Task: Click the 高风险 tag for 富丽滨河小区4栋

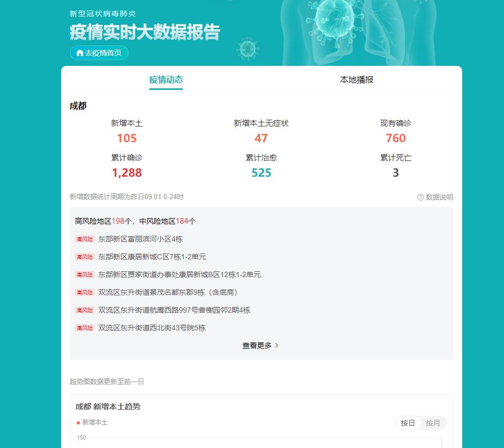Action: pyautogui.click(x=85, y=239)
